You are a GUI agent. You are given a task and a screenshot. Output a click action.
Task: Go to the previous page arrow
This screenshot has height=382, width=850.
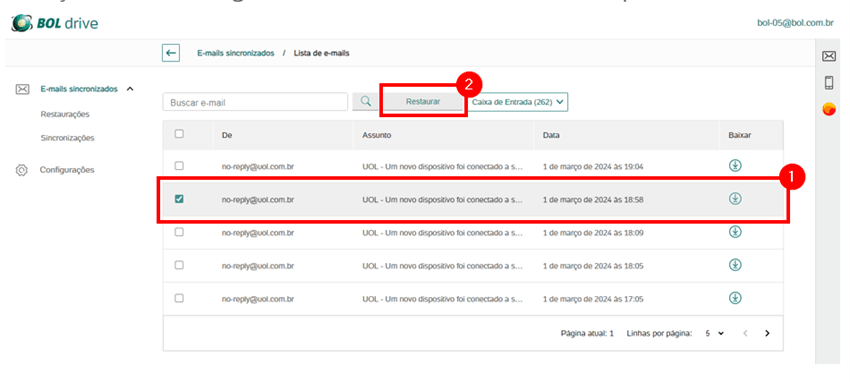(x=745, y=333)
